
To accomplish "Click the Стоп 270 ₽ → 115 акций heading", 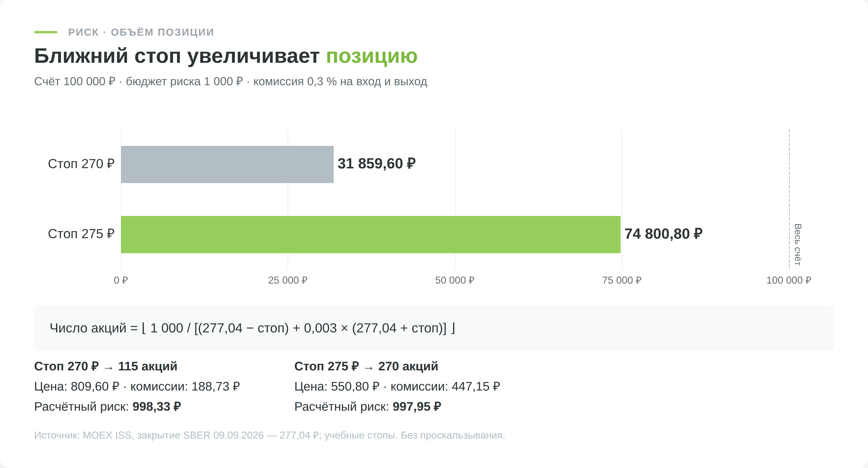I will click(105, 366).
